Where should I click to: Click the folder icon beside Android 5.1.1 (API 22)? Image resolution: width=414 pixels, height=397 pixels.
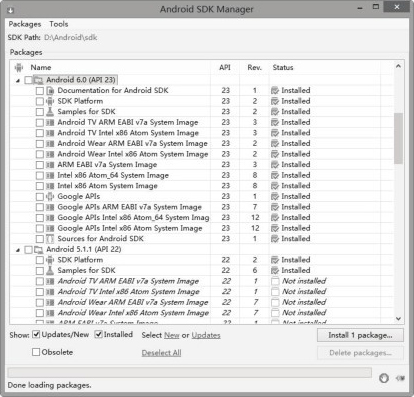pyautogui.click(x=39, y=249)
